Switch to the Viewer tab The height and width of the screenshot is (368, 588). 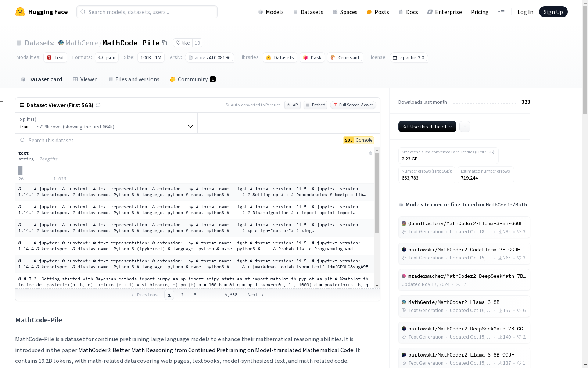click(85, 79)
